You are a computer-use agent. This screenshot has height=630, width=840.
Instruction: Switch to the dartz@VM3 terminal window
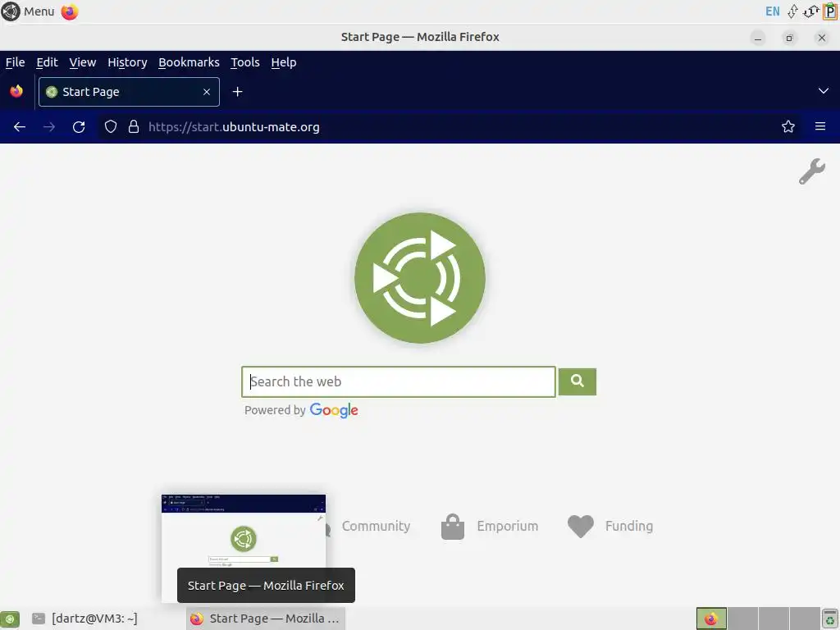tap(84, 619)
